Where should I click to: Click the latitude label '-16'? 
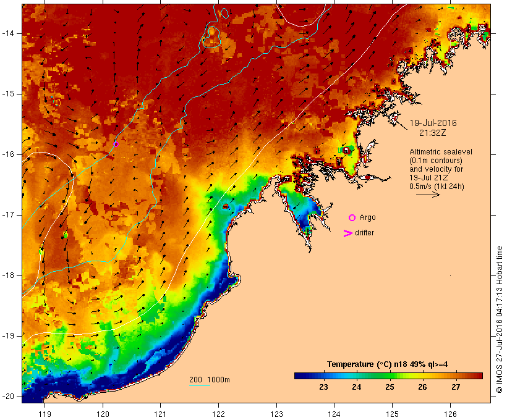(x=8, y=154)
